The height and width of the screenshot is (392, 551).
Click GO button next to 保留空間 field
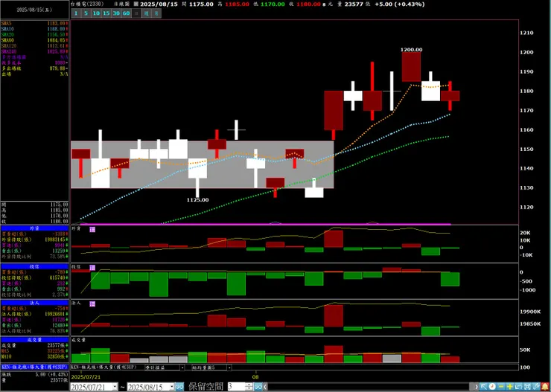(258, 387)
